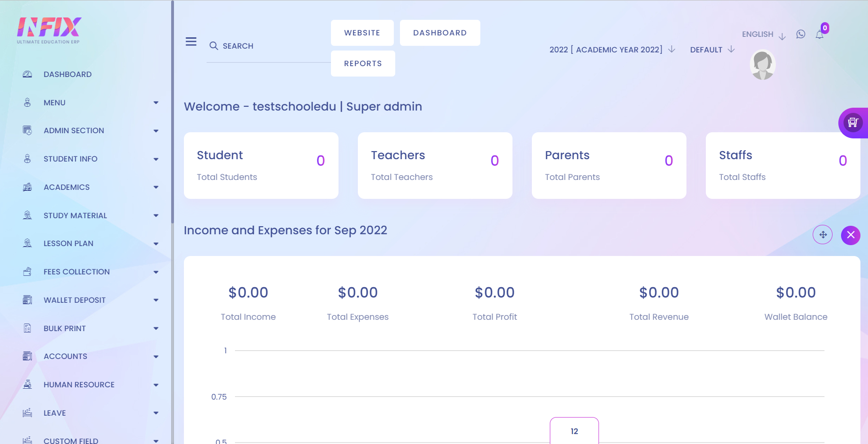This screenshot has width=868, height=444.
Task: Toggle the sidebar with hamburger menu icon
Action: pyautogui.click(x=191, y=42)
